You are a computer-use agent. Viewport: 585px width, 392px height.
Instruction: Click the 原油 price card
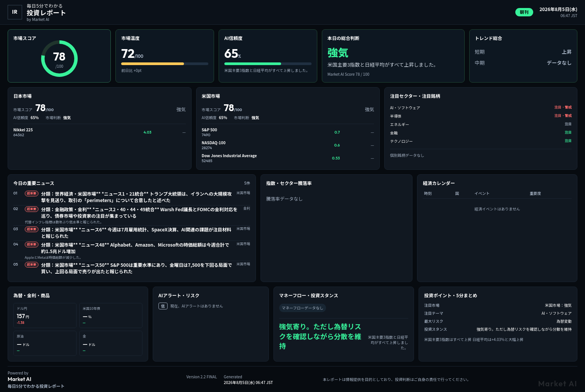coord(45,343)
